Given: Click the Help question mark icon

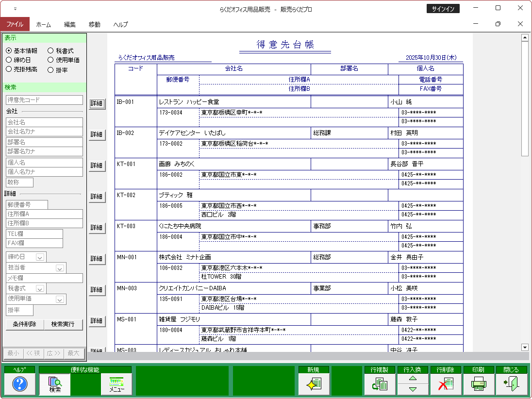Looking at the screenshot, I should point(19,384).
